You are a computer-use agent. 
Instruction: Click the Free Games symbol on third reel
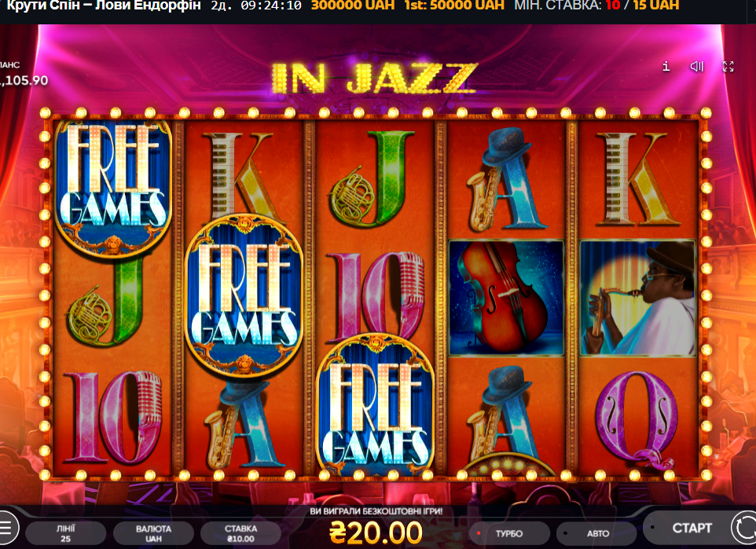click(x=375, y=405)
